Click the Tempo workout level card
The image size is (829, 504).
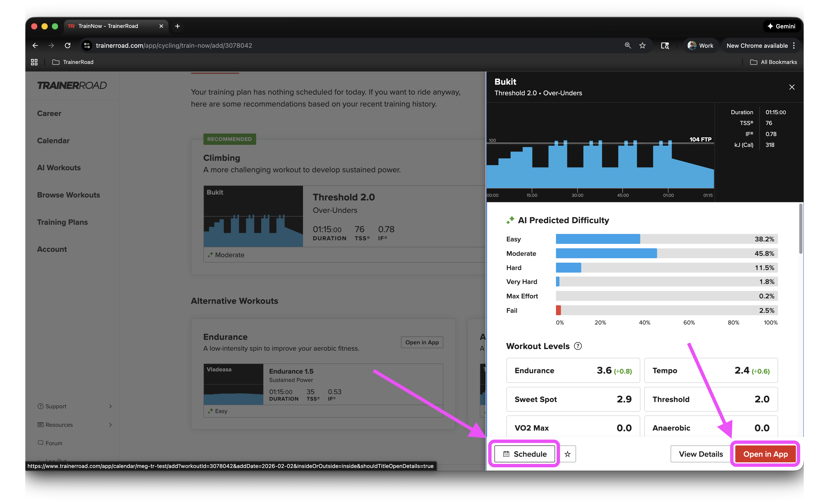(x=711, y=370)
